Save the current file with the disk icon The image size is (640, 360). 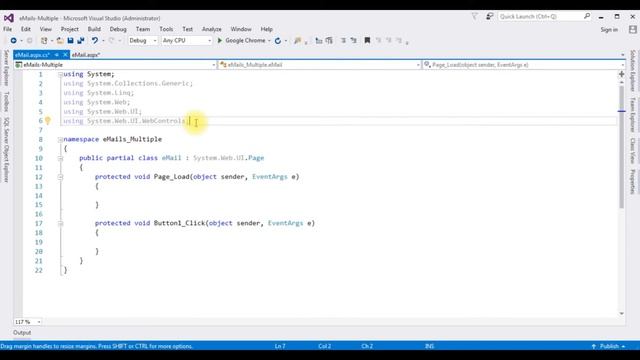tap(70, 40)
